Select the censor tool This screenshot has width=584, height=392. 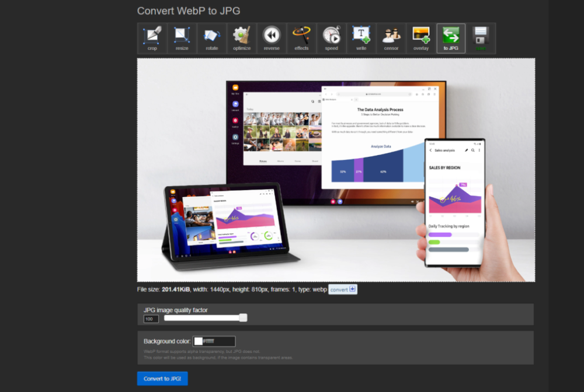click(x=391, y=38)
